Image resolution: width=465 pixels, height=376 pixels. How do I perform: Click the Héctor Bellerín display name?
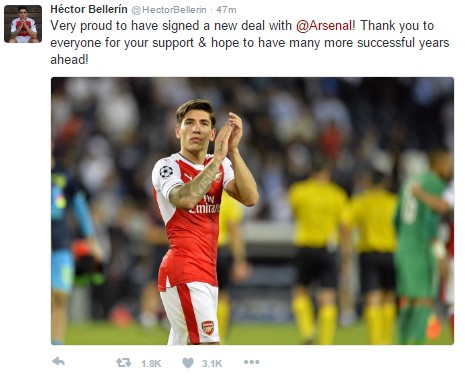[x=89, y=9]
